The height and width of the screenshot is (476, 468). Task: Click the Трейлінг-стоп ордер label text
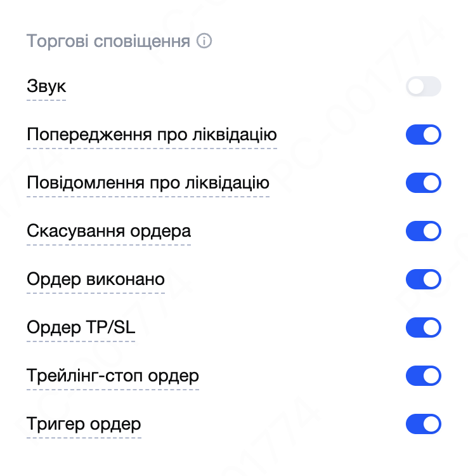(x=113, y=376)
